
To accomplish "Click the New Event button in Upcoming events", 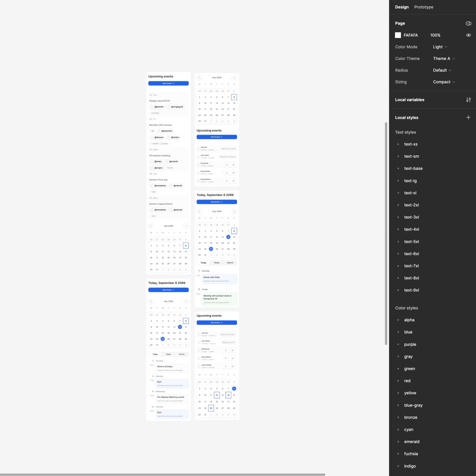I will (168, 83).
